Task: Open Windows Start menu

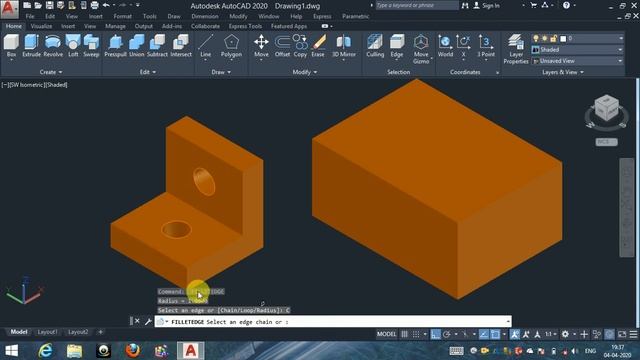Action: [x=11, y=351]
